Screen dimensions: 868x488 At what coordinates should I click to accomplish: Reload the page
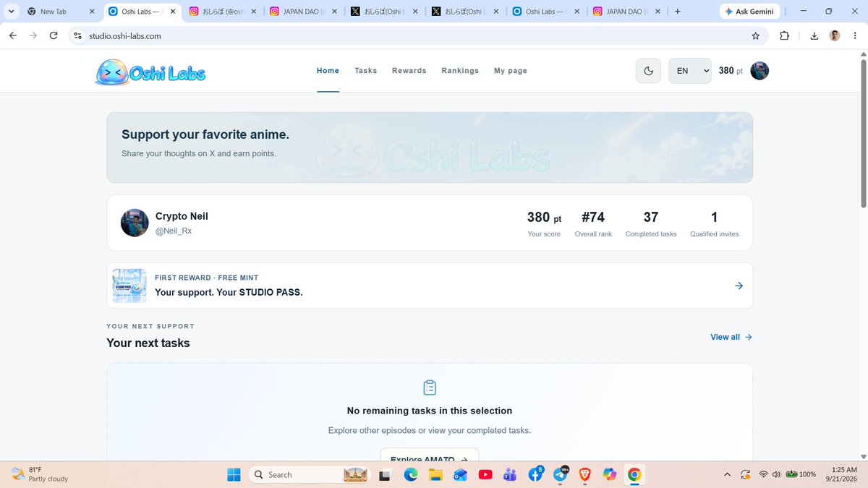coord(53,35)
